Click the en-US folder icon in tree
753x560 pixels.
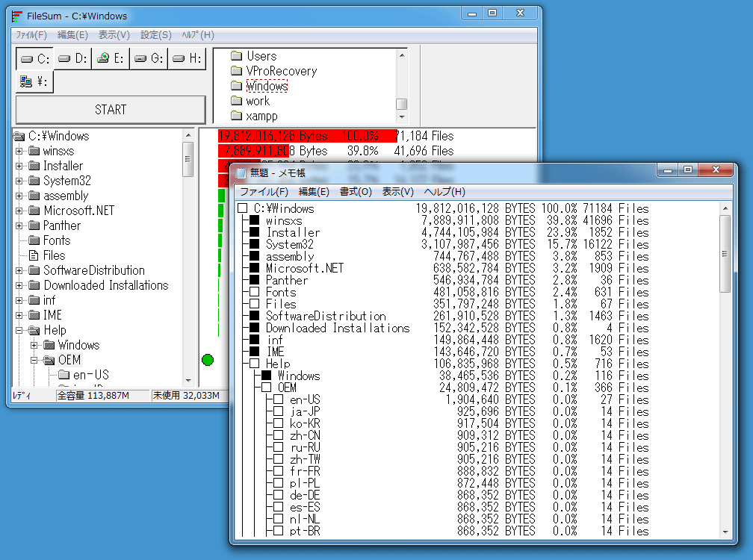tap(64, 375)
